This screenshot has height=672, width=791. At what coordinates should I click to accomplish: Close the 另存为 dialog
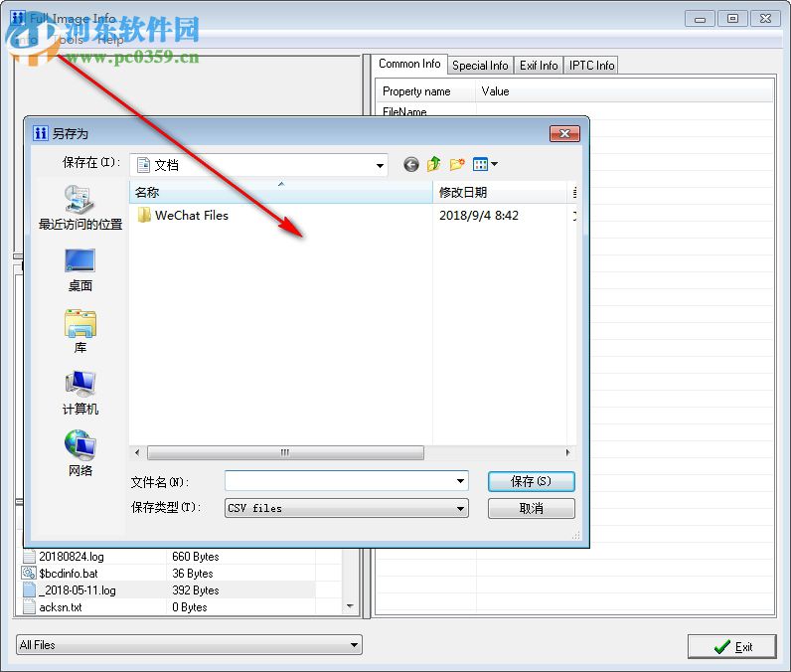565,133
